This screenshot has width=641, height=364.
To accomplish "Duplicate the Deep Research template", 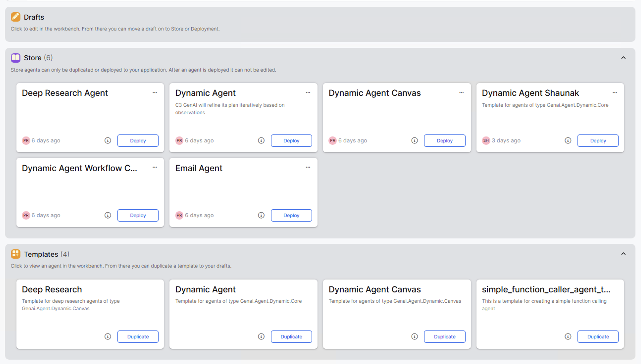I will click(x=138, y=337).
